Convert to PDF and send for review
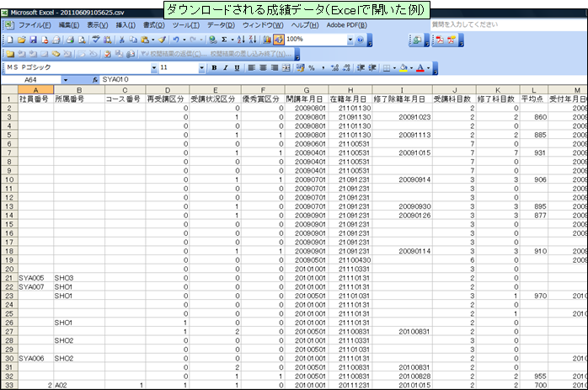Screen dimensions: 588x390 (x=451, y=40)
